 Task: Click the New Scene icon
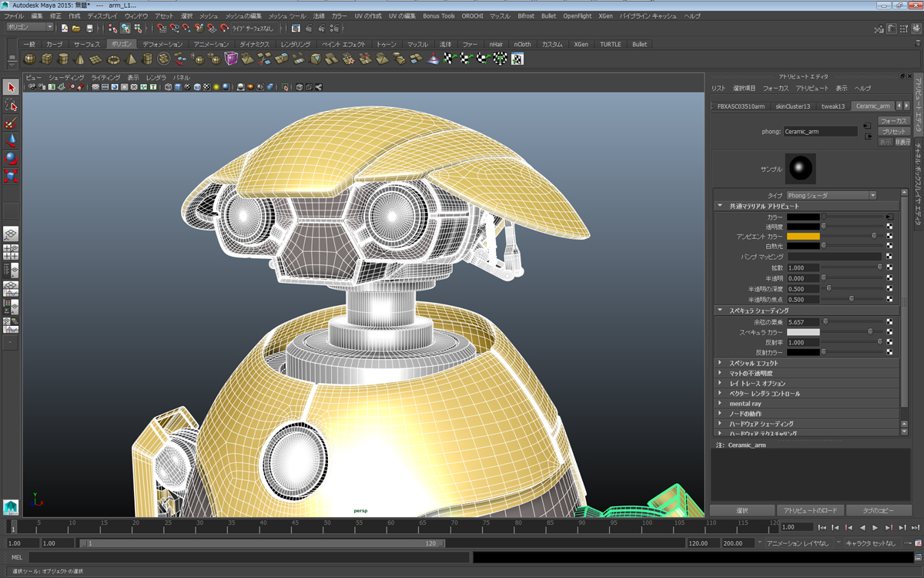[65, 29]
